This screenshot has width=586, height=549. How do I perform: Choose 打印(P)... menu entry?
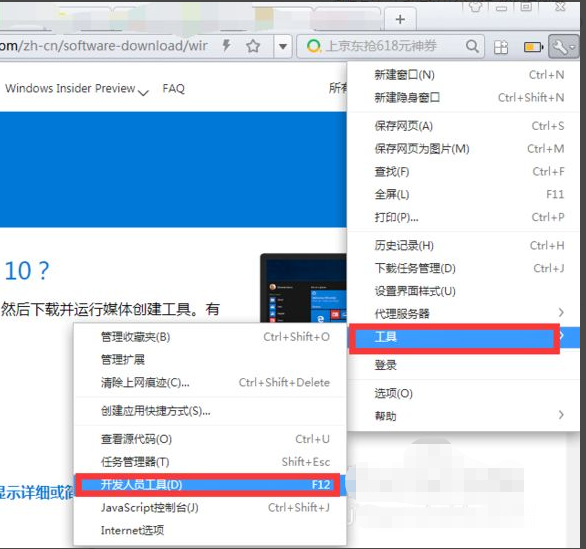pyautogui.click(x=463, y=217)
